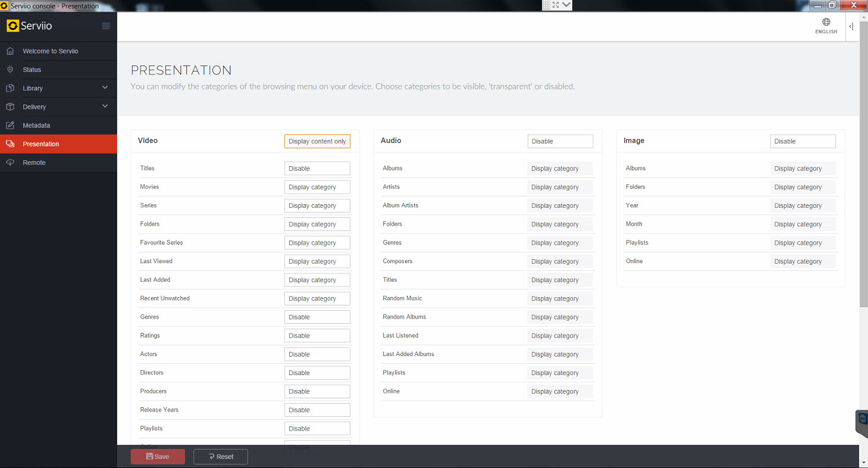Expand the Delivery menu chevron
This screenshot has width=868, height=468.
click(105, 107)
